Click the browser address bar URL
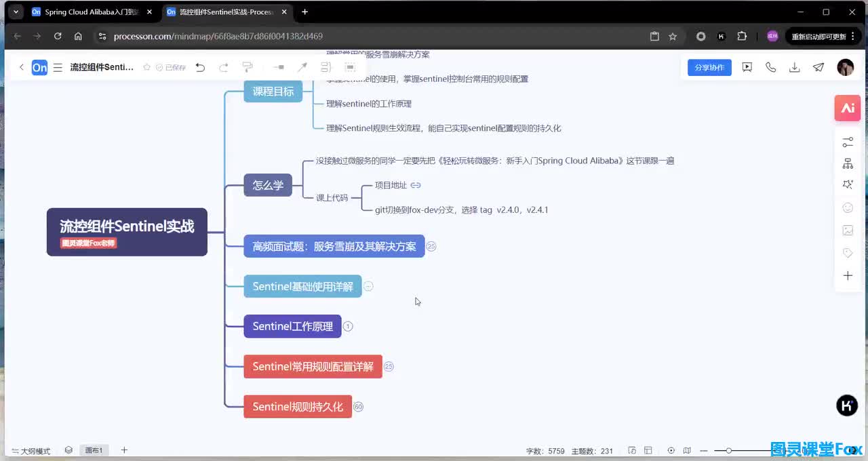 coord(218,37)
